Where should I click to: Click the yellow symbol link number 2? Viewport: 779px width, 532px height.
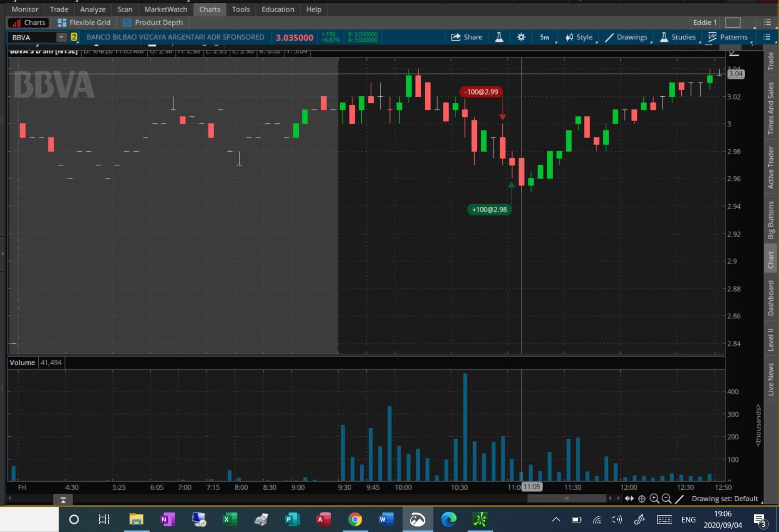pyautogui.click(x=74, y=37)
